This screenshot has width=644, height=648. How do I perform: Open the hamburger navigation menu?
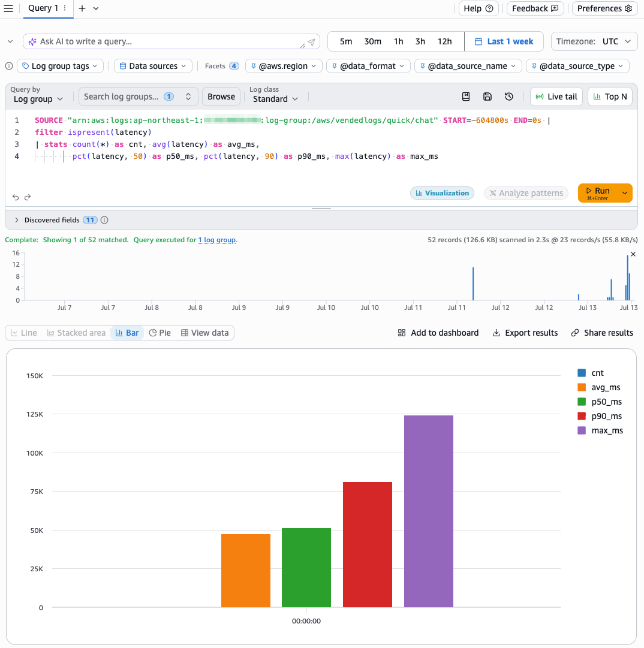[x=8, y=8]
